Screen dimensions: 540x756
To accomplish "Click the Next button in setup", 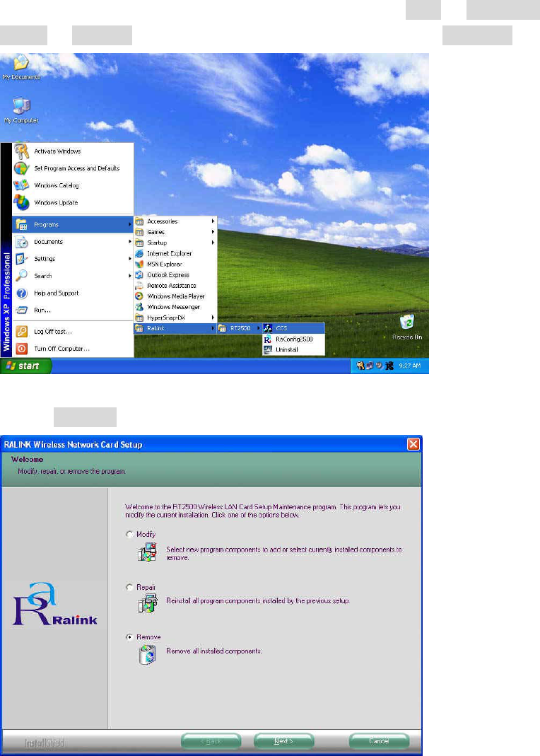I will coord(283,742).
